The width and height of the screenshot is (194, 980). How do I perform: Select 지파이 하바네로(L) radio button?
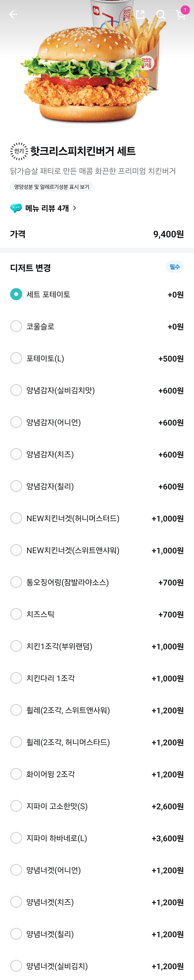point(16,837)
